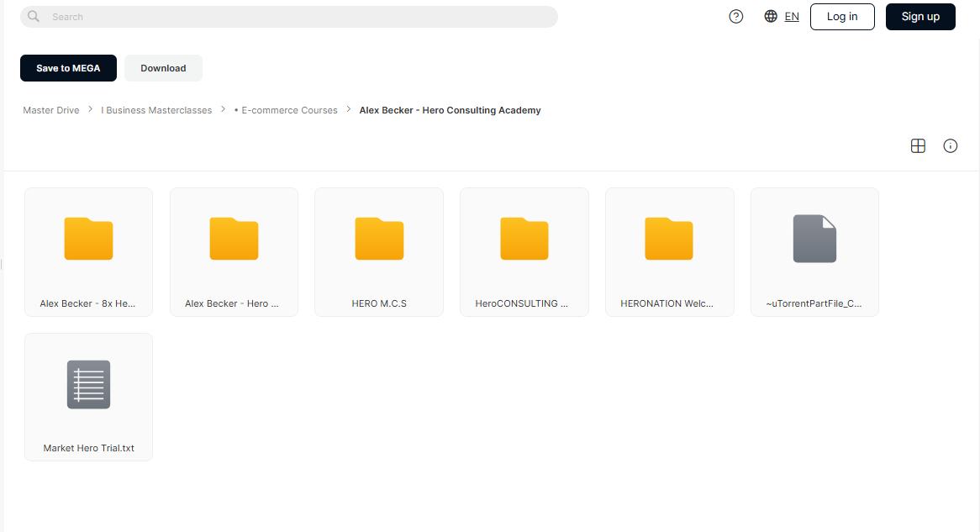The width and height of the screenshot is (980, 532).
Task: Click the '~uTorrentPartFile_C...' file name
Action: click(814, 303)
